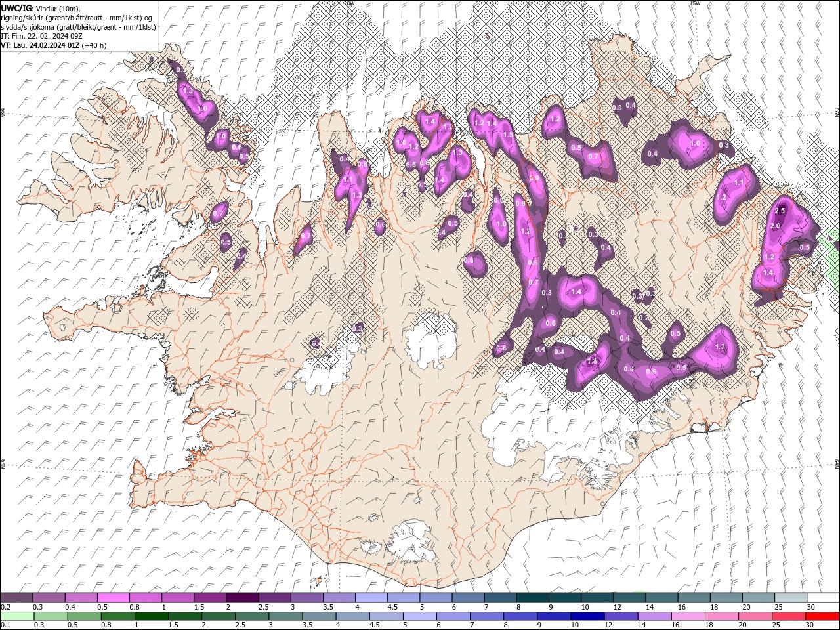Click the 15W longitude label

click(x=695, y=3)
